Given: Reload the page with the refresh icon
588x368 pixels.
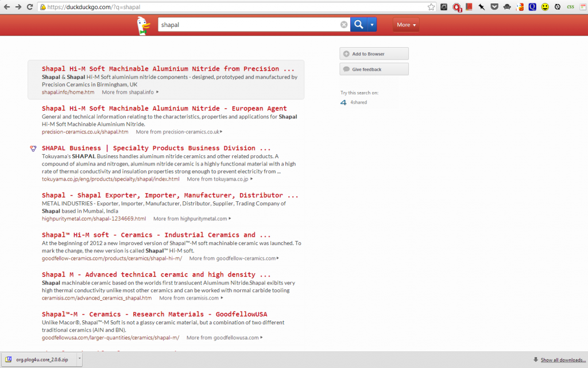Looking at the screenshot, I should coord(30,7).
